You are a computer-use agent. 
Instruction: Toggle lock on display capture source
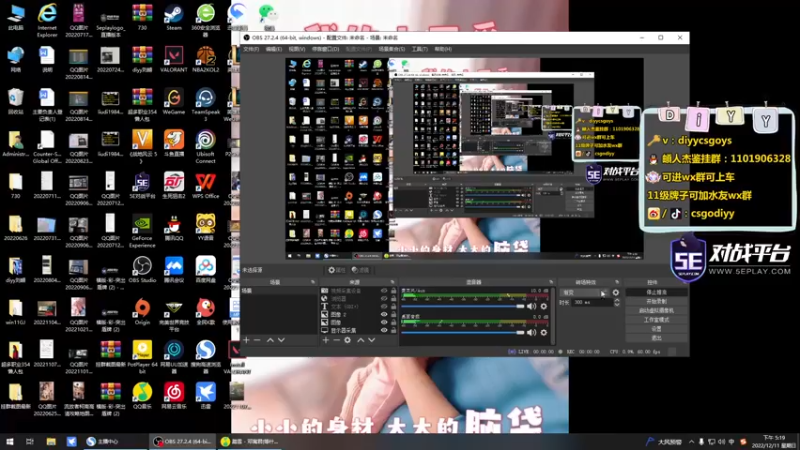(393, 330)
